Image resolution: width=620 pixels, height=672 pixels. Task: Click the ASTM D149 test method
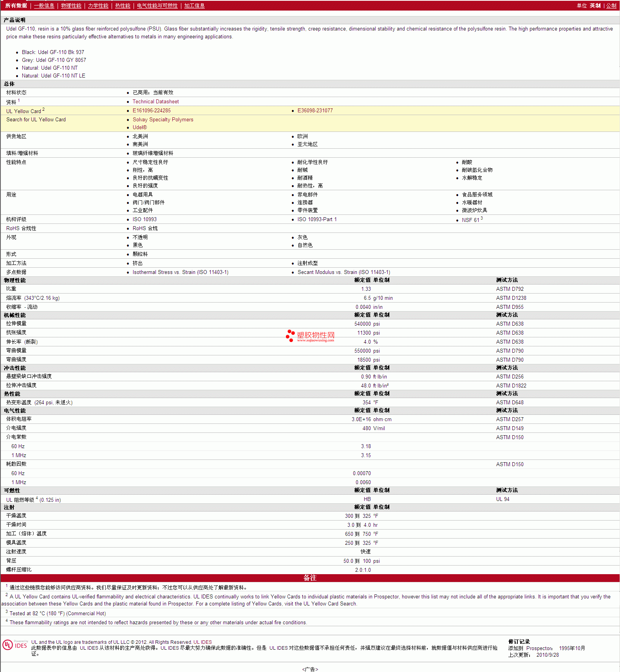point(510,428)
